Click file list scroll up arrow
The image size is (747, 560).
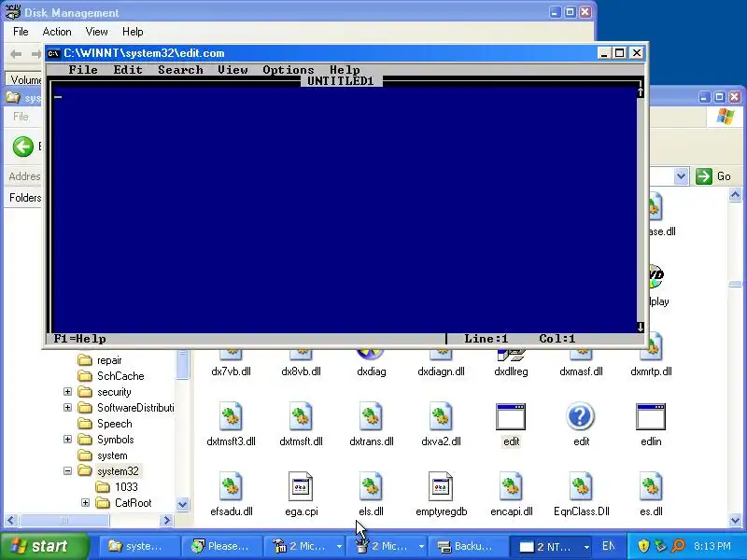[x=735, y=195]
